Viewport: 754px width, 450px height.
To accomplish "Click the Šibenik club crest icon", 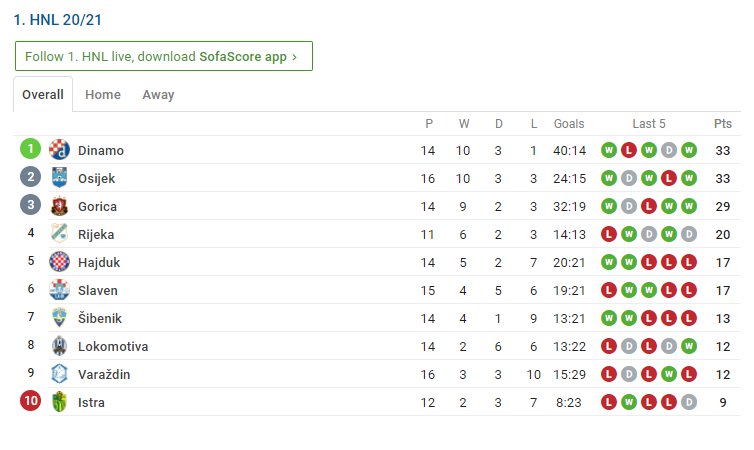I will 59,318.
